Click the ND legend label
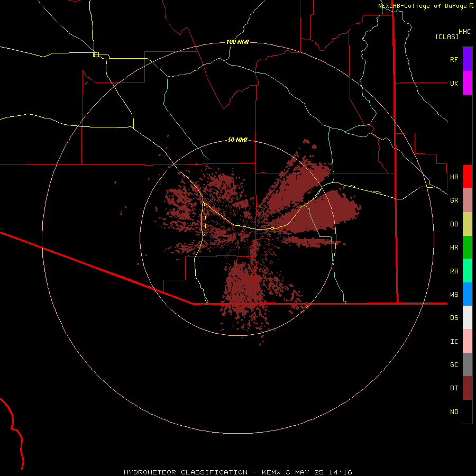This screenshot has height=476, width=476. [x=454, y=411]
